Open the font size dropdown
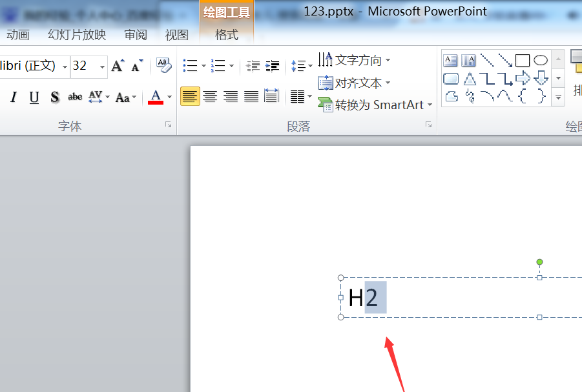The height and width of the screenshot is (392, 582). point(101,66)
